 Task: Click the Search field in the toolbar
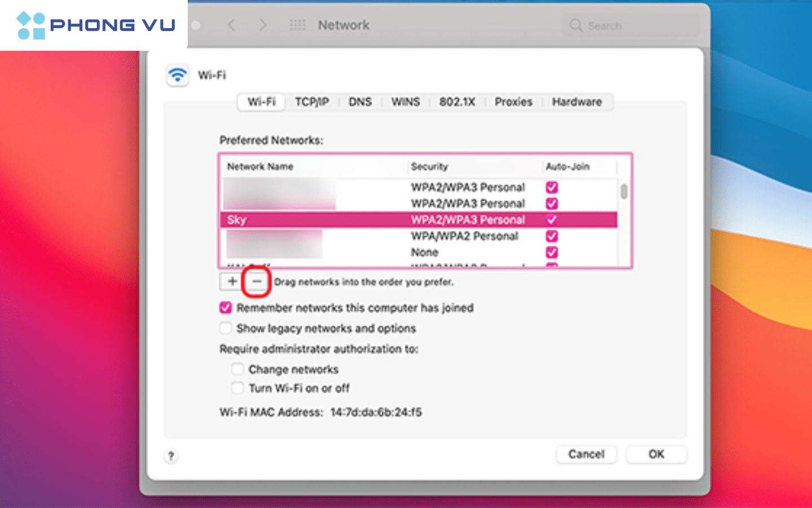[x=632, y=25]
